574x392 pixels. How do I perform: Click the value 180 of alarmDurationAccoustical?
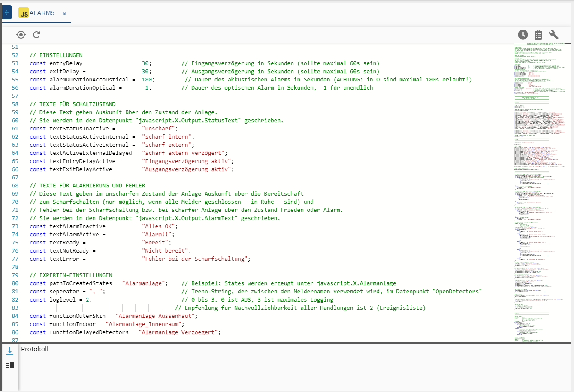pyautogui.click(x=147, y=80)
